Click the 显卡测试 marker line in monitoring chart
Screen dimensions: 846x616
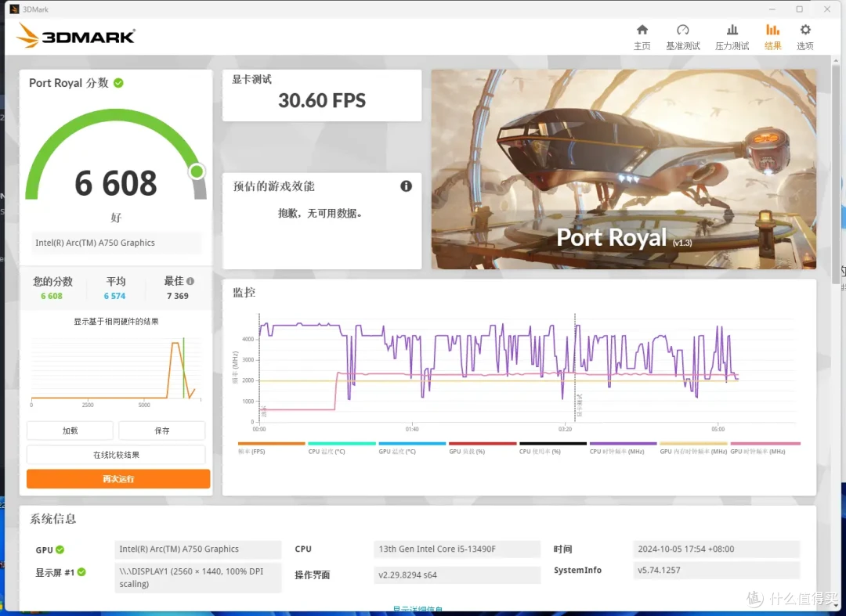[x=575, y=368]
